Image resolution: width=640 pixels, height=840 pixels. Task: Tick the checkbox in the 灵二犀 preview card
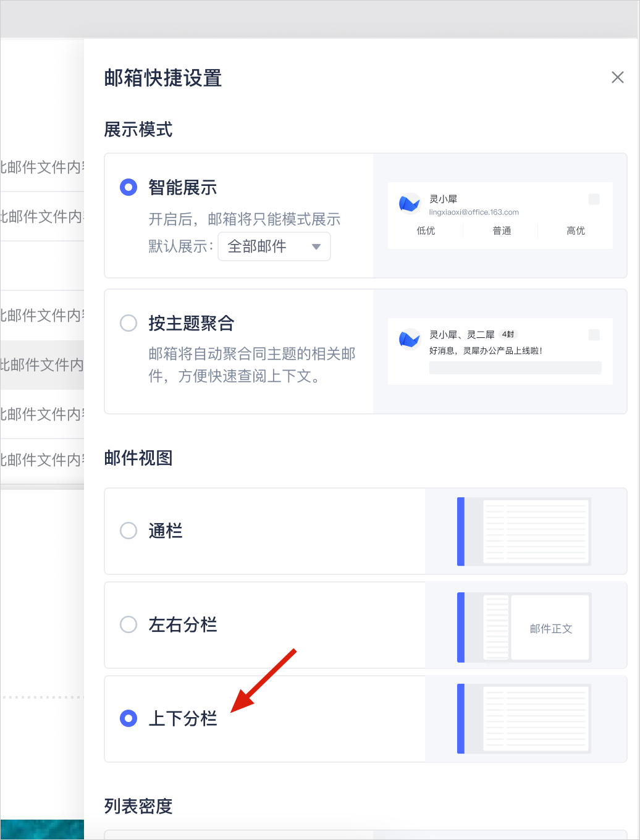(x=594, y=335)
